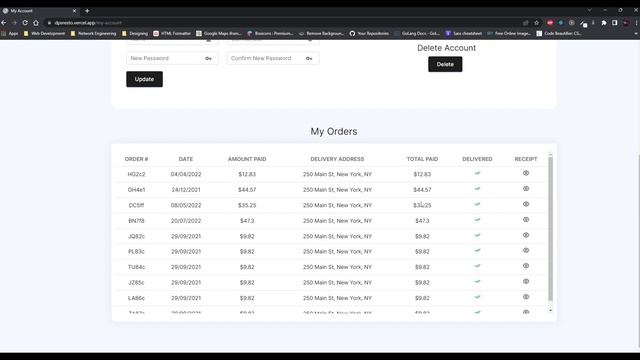
Task: View receipt for order LA86c
Action: [526, 297]
